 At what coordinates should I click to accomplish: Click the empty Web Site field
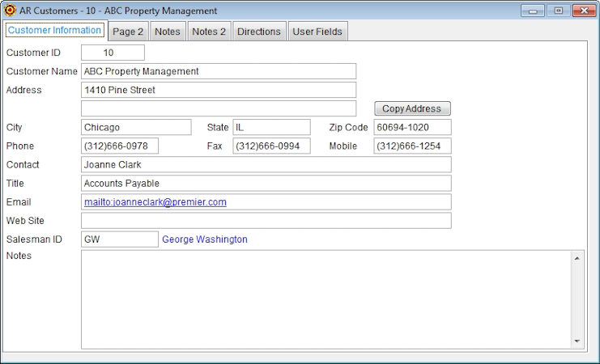tap(266, 221)
